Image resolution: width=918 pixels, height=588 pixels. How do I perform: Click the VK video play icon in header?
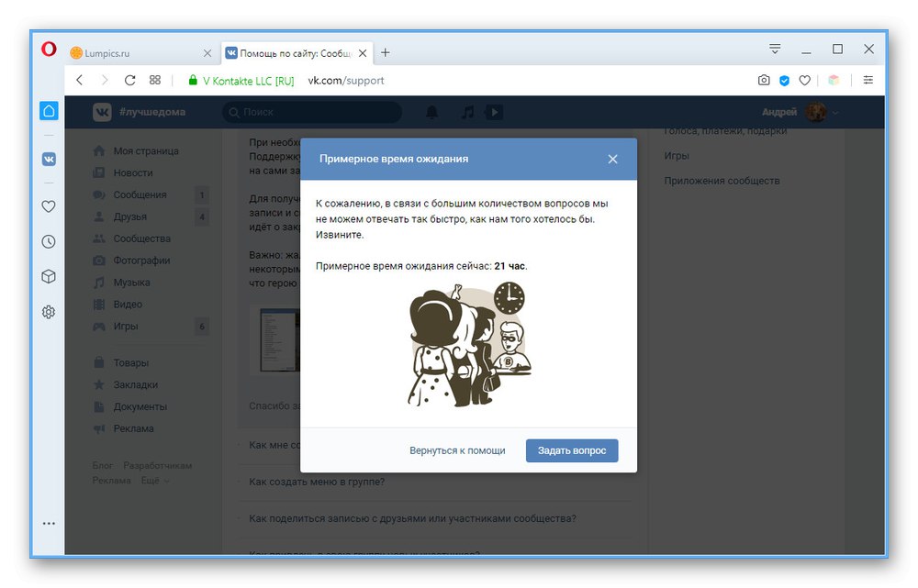pyautogui.click(x=494, y=112)
